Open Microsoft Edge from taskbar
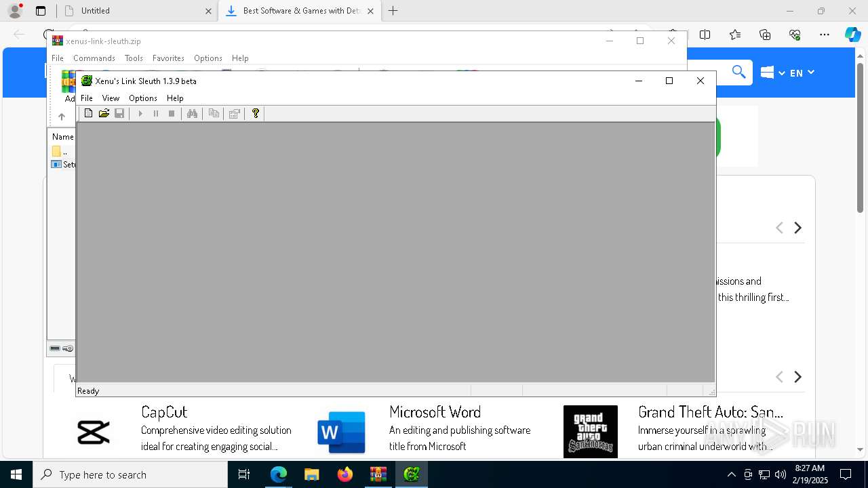 coord(278,474)
